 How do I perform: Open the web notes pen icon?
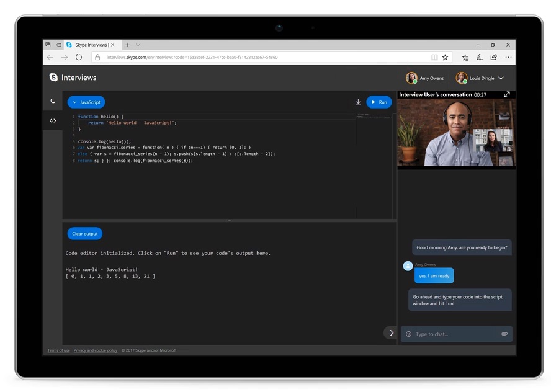pyautogui.click(x=479, y=57)
